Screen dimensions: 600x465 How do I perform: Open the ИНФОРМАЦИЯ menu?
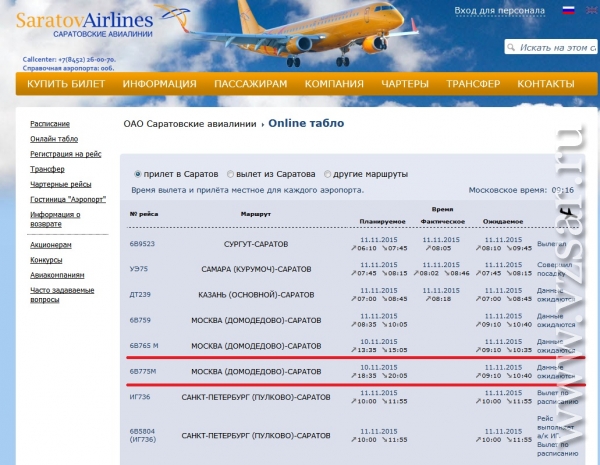pyautogui.click(x=160, y=84)
